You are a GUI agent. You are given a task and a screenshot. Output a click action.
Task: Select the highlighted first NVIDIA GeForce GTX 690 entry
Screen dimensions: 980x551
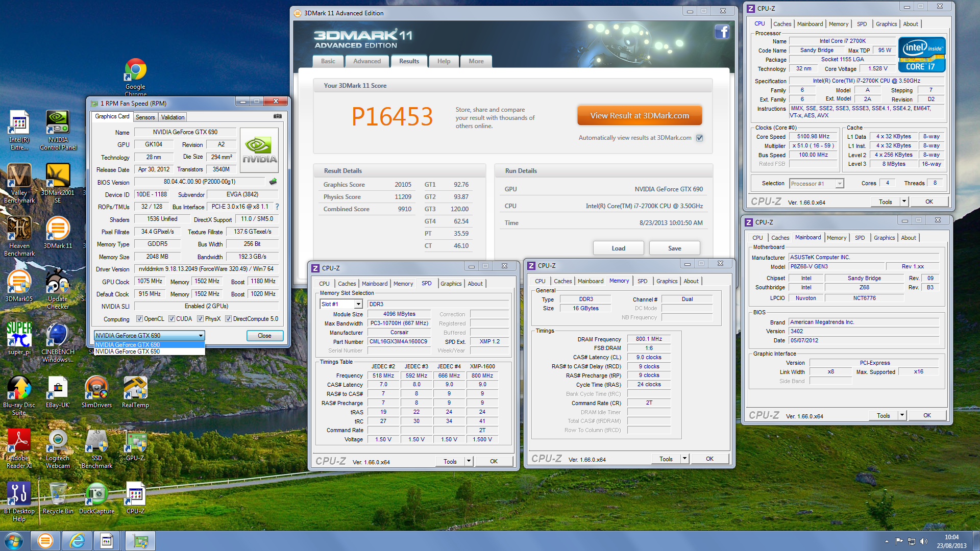[150, 345]
